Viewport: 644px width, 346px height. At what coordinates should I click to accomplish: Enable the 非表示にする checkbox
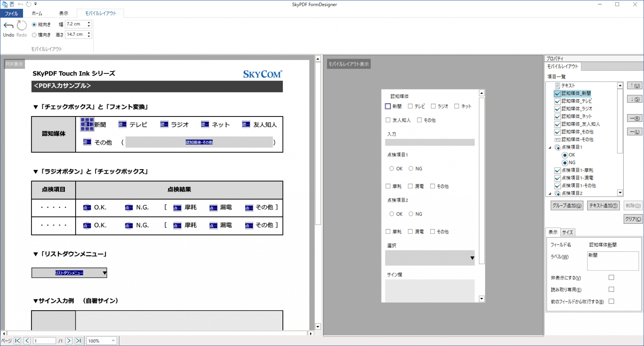point(611,277)
